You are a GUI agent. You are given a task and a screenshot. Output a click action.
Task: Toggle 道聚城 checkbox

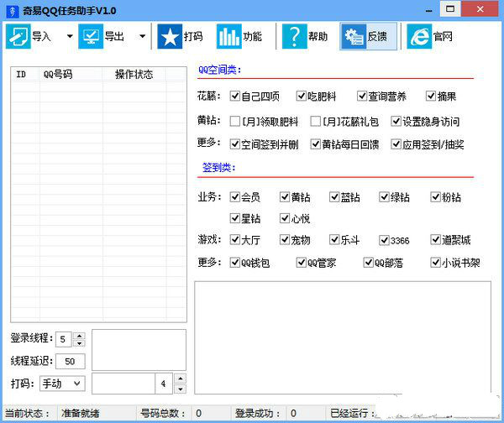click(x=435, y=239)
